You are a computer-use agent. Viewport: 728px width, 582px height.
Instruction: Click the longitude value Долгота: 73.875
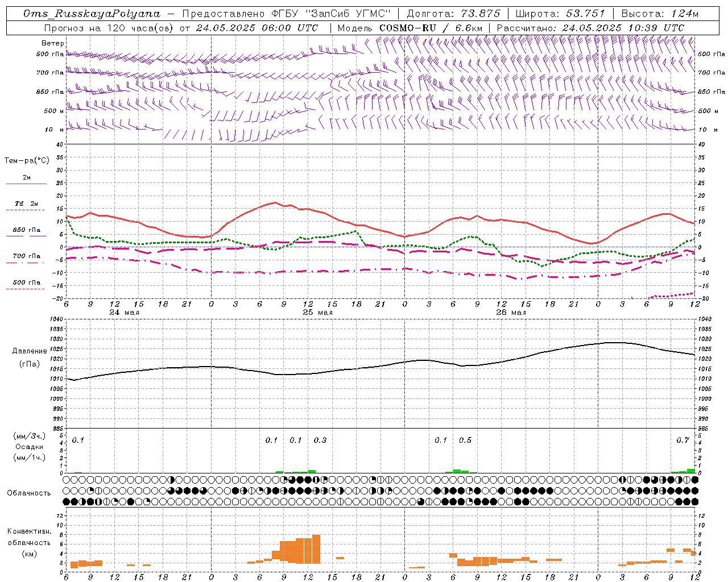pos(453,14)
